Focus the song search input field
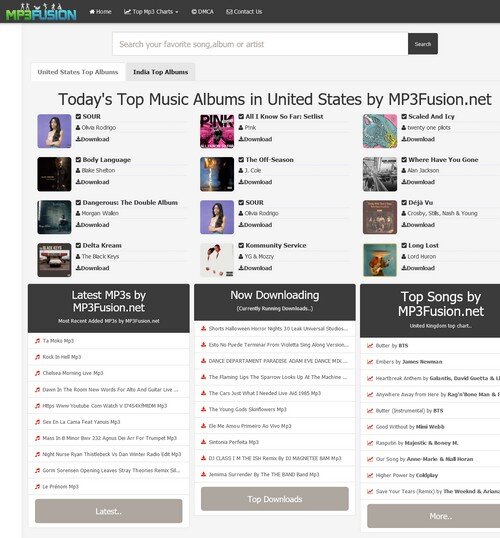The height and width of the screenshot is (538, 500). [260, 44]
